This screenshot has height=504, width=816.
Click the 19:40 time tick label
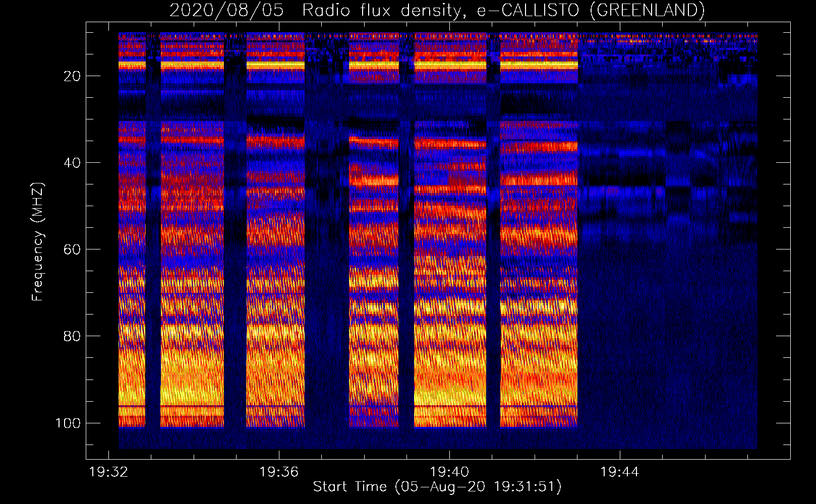(449, 472)
